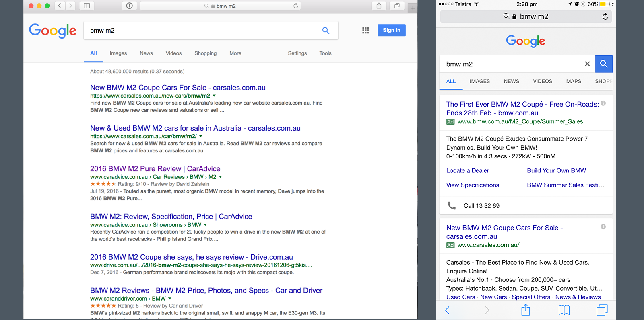Expand carsales new-cars result URL dropdown

[214, 96]
